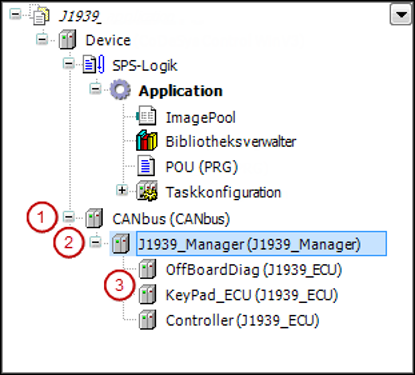Click the J1939_Manager device icon
Viewport: 415px width, 375px height.
coord(121,244)
